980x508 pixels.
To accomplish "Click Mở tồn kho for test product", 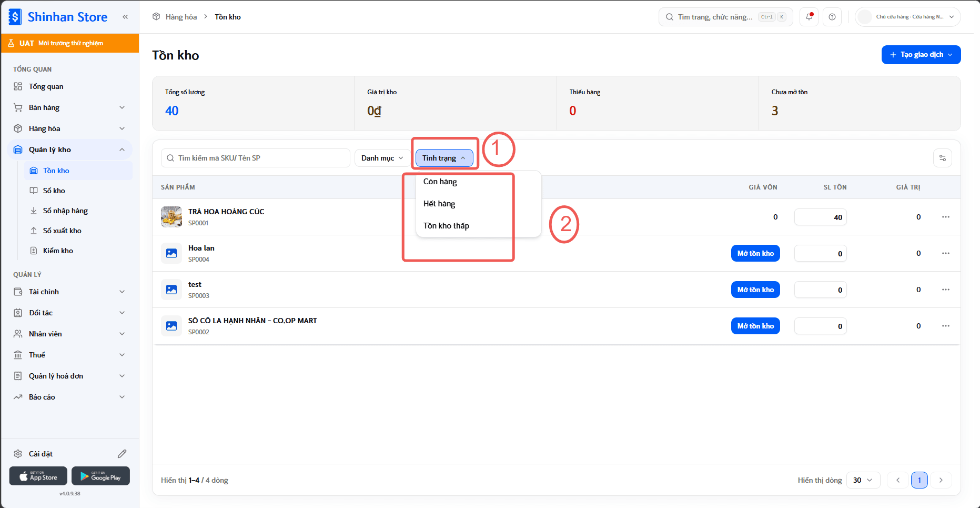I will (755, 290).
